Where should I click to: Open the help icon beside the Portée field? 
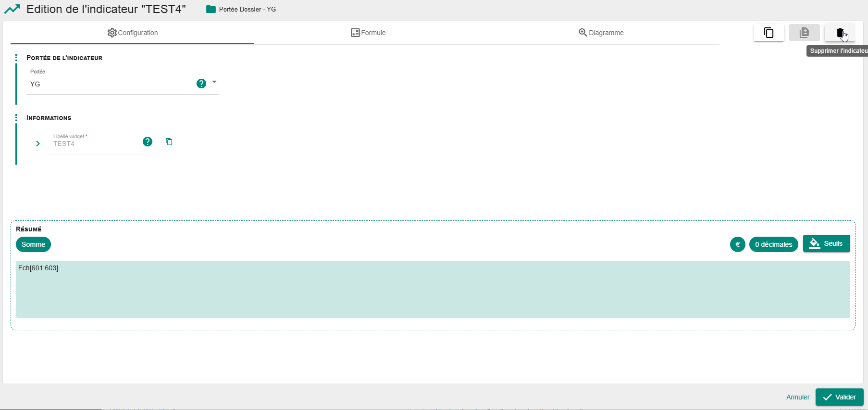coord(201,84)
